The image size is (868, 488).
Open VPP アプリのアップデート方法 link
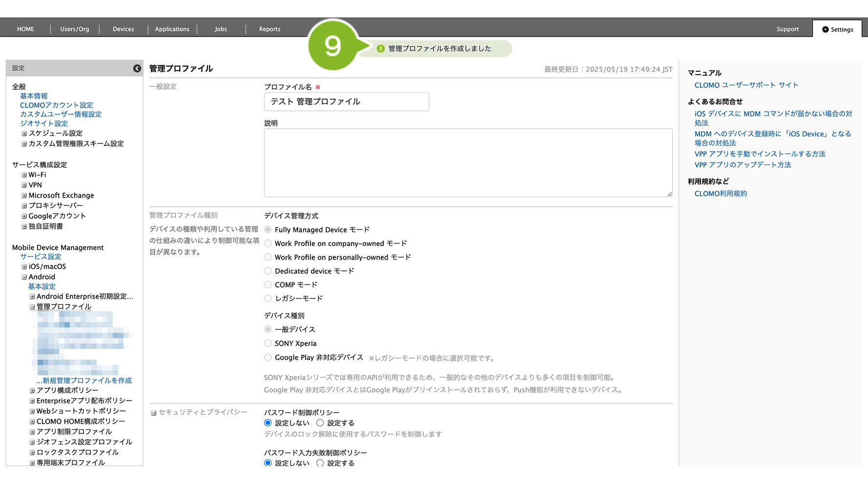click(x=743, y=165)
